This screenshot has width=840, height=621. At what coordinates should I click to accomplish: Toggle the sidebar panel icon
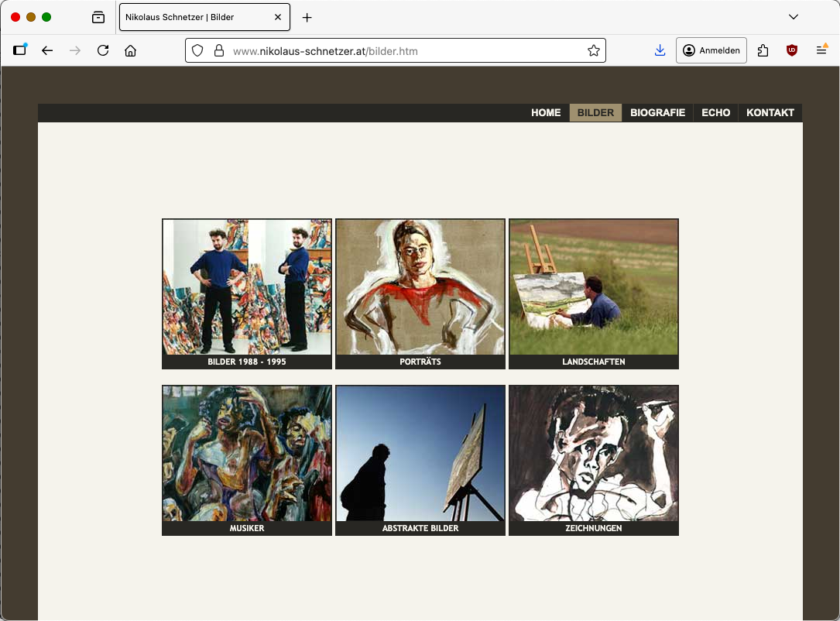(20, 50)
